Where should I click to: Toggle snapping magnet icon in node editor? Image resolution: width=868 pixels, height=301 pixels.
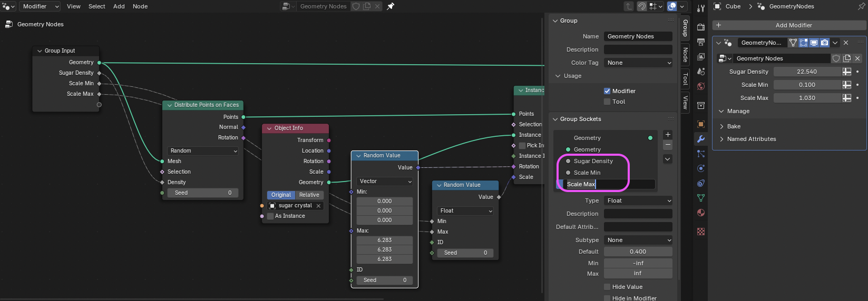pos(642,6)
